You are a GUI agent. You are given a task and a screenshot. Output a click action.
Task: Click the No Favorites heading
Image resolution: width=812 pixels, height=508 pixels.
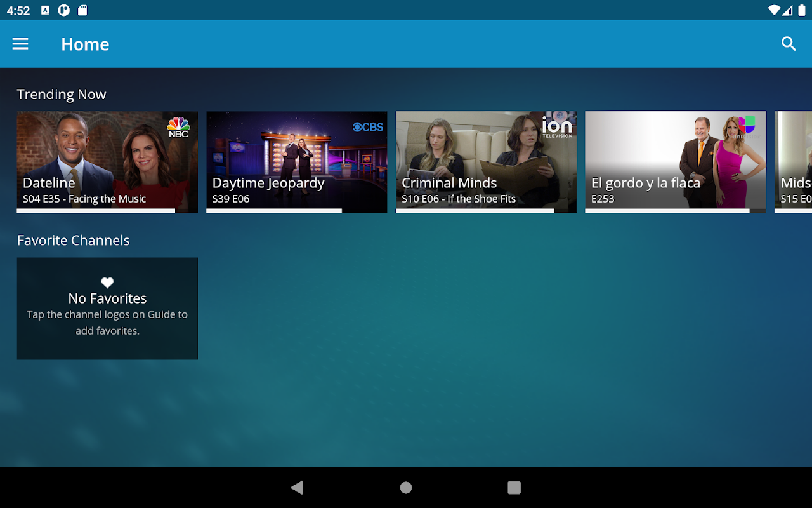[107, 298]
